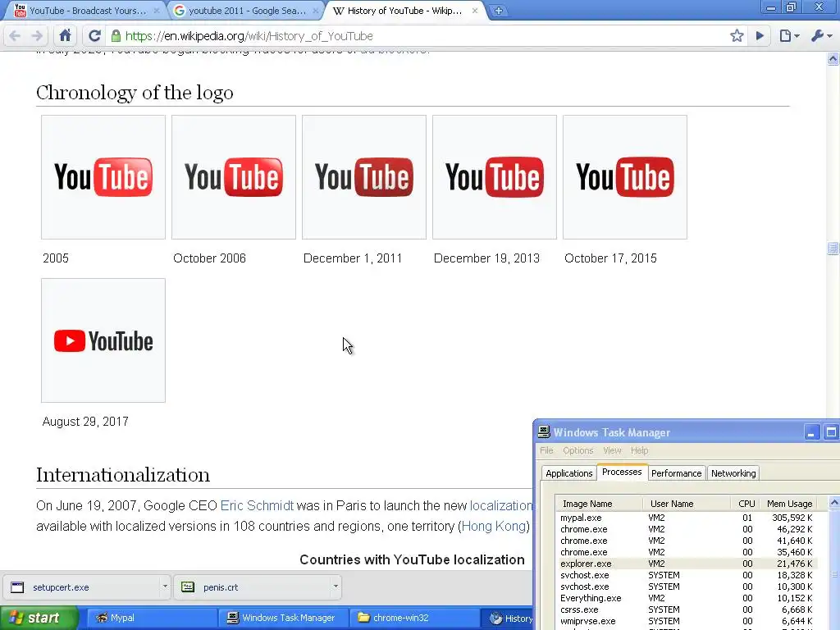Open Task Manager Options menu
The width and height of the screenshot is (840, 630).
pos(578,450)
